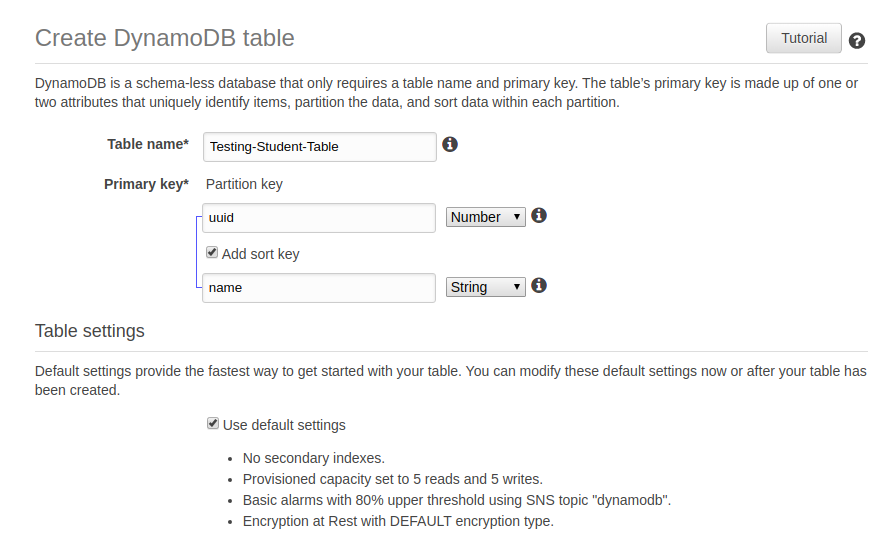Uncheck the Add sort key checkbox
The width and height of the screenshot is (888, 545).
pyautogui.click(x=212, y=253)
